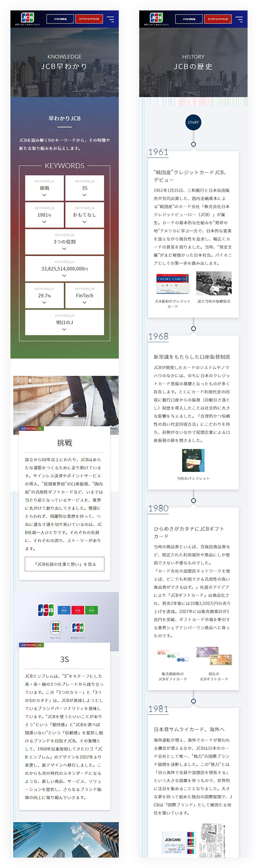This screenshot has height=868, width=258.
Task: Expand KEYWORD_06 33,825,514,000,000円 card
Action: (x=65, y=268)
